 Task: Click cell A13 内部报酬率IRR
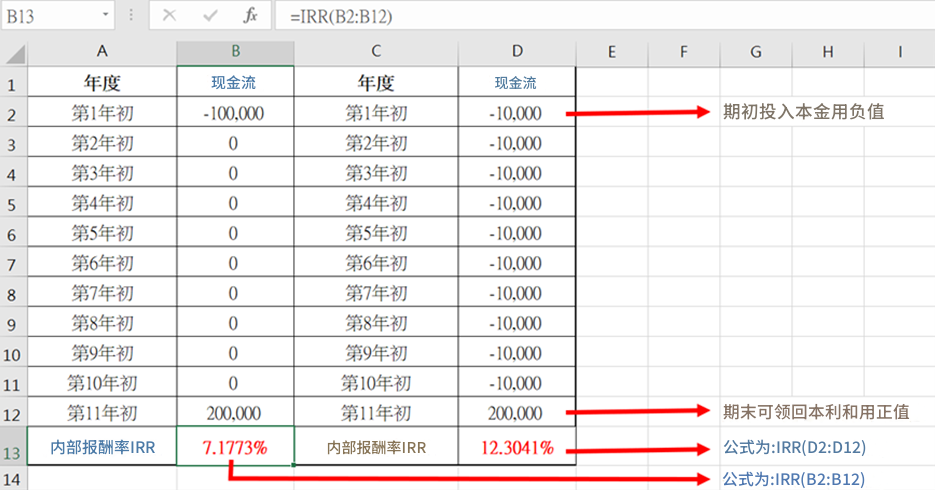point(102,446)
